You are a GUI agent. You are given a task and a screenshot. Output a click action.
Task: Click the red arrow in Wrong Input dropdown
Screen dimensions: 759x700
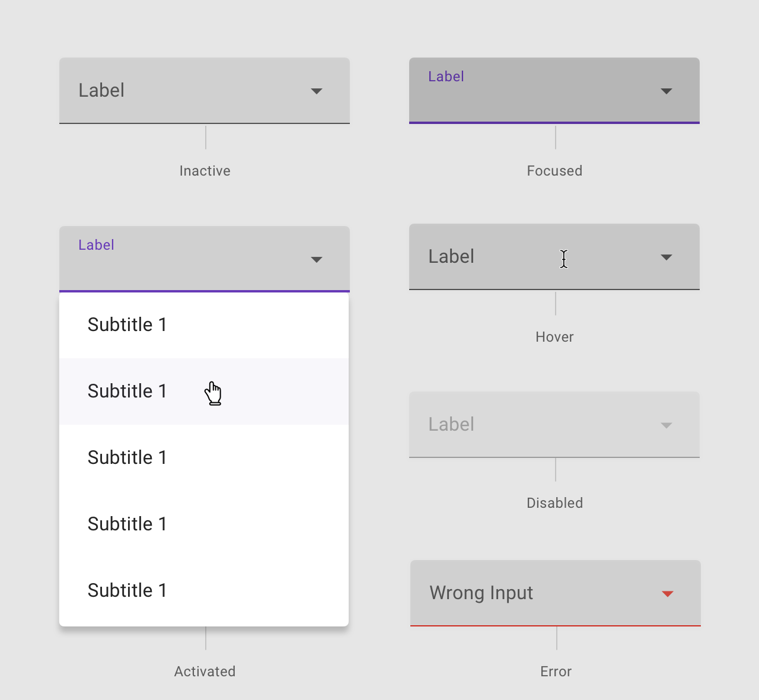point(668,594)
